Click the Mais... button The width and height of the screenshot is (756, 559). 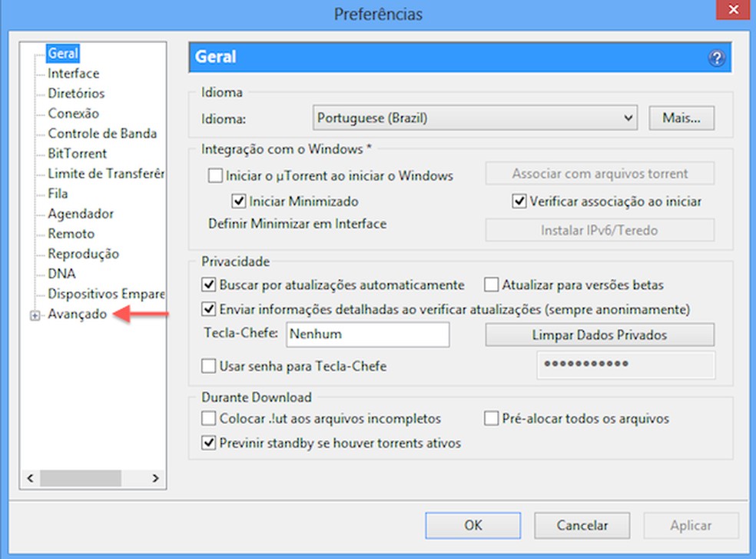point(681,117)
